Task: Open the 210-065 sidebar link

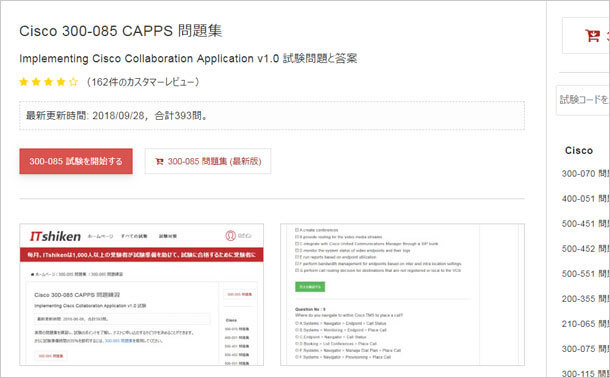Action: (585, 324)
